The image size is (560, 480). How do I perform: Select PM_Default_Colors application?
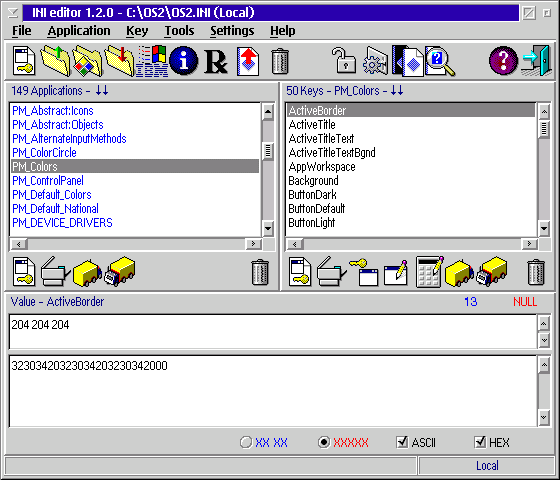tap(135, 195)
